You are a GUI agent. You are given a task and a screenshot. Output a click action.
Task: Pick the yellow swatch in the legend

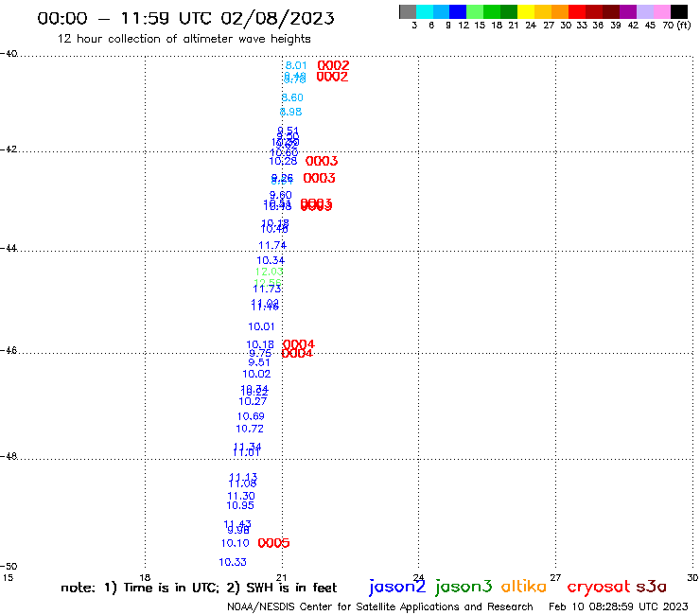(526, 11)
